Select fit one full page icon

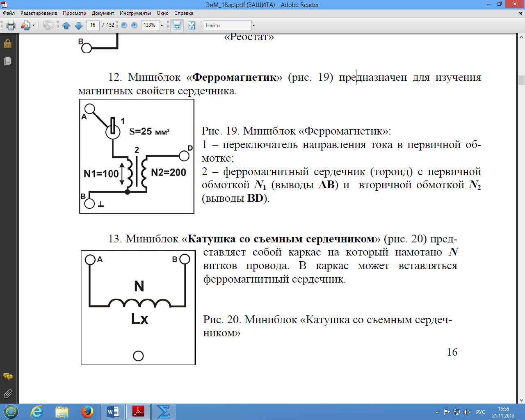(192, 25)
